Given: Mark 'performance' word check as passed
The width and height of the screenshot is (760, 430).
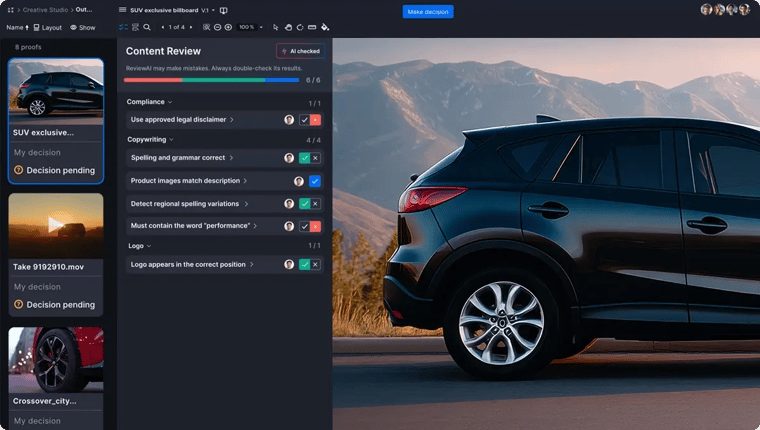Looking at the screenshot, I should point(304,226).
